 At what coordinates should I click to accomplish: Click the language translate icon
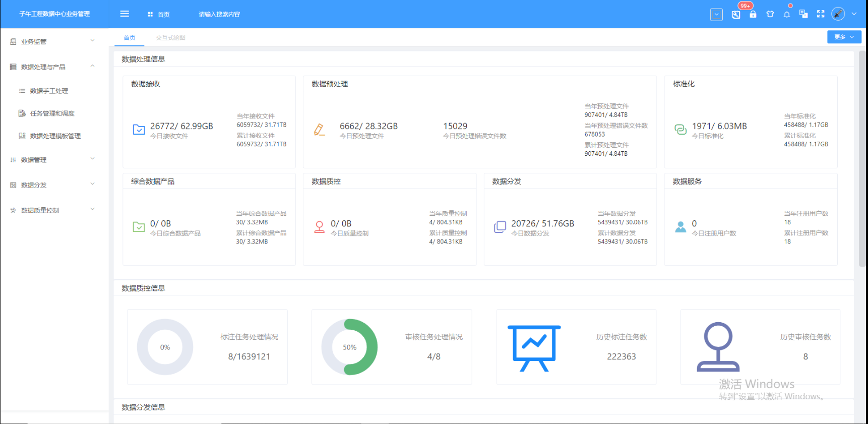(803, 14)
